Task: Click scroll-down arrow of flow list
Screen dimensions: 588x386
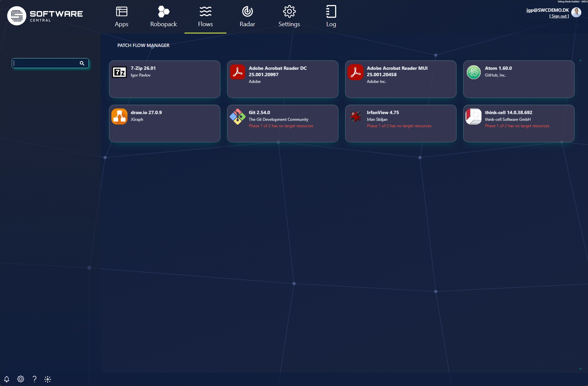Action: click(580, 369)
